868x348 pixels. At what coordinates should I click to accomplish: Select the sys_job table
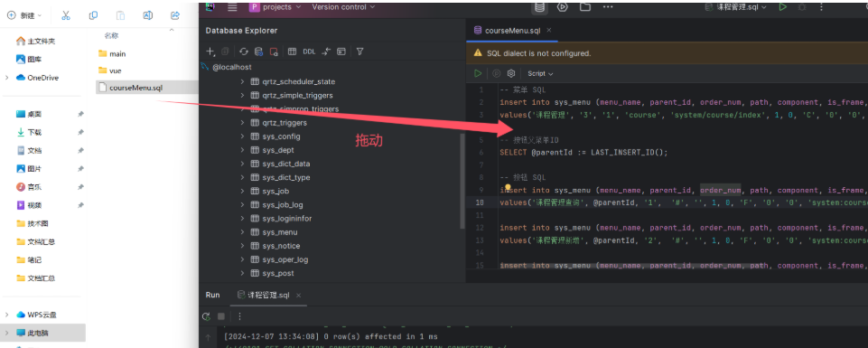tap(275, 192)
